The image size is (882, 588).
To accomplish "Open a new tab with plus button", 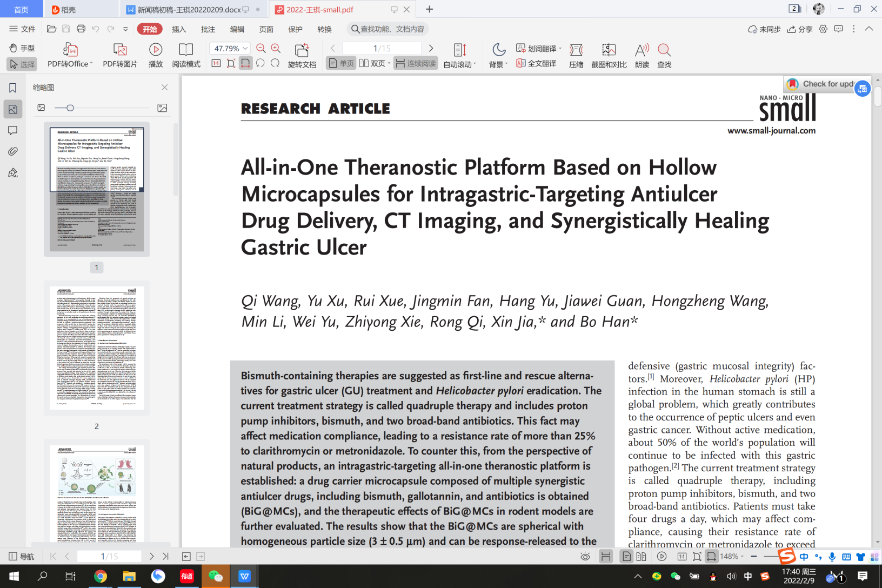I will coord(430,9).
